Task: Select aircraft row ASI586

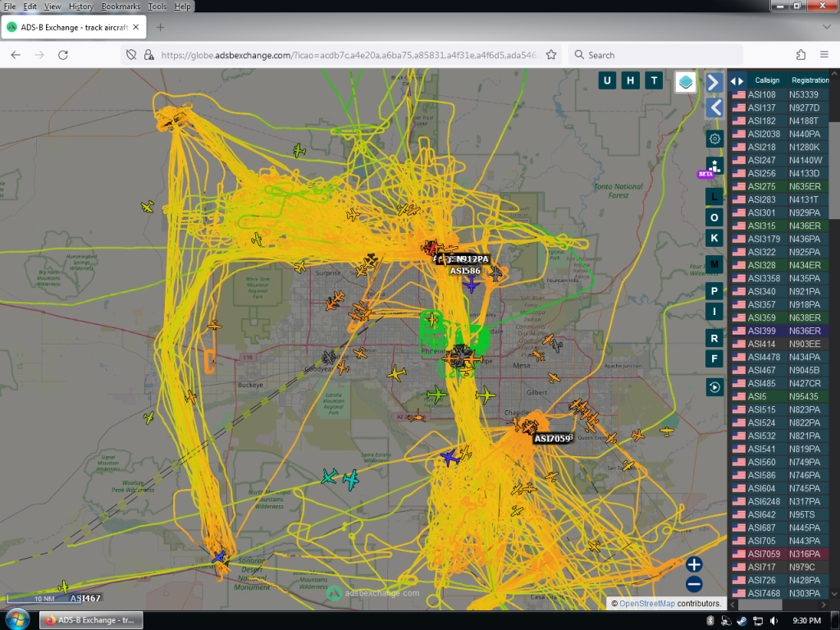Action: 780,475
